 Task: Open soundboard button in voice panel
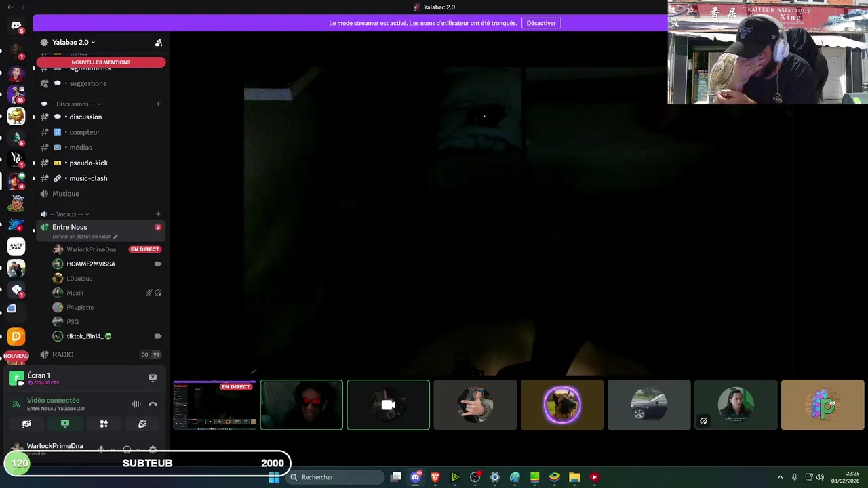[142, 424]
